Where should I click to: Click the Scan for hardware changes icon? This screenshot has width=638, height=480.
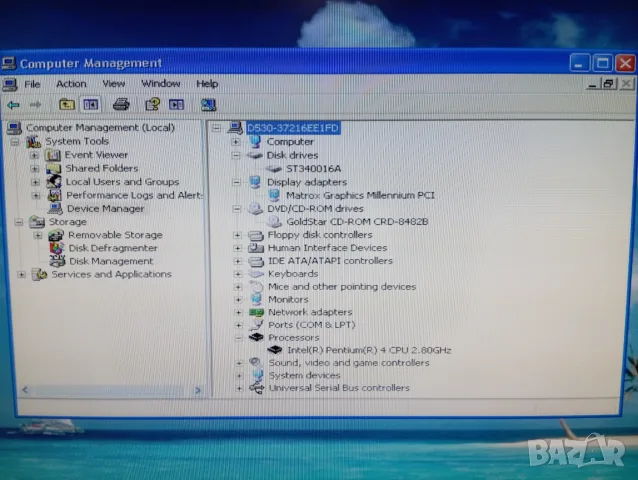coord(208,105)
